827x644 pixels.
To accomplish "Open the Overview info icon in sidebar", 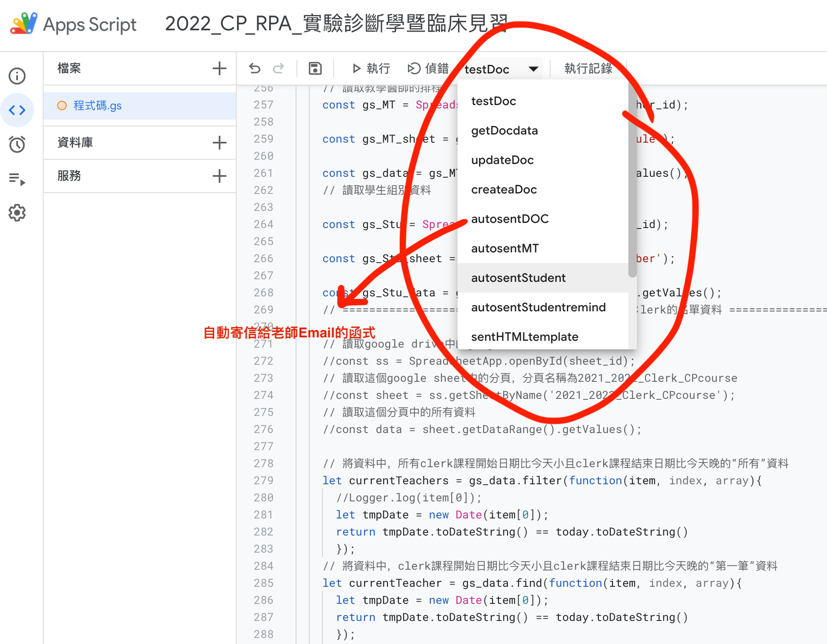I will (17, 76).
